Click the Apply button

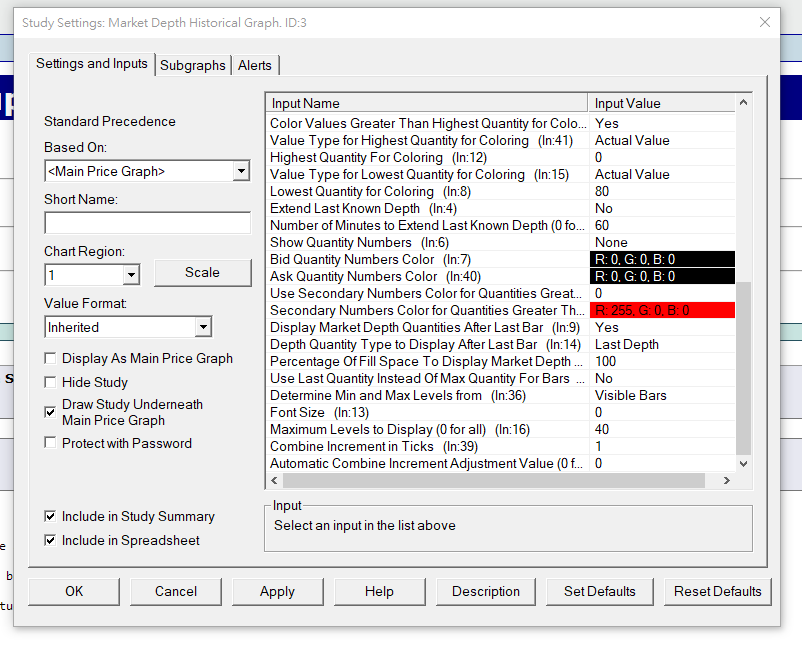(278, 592)
